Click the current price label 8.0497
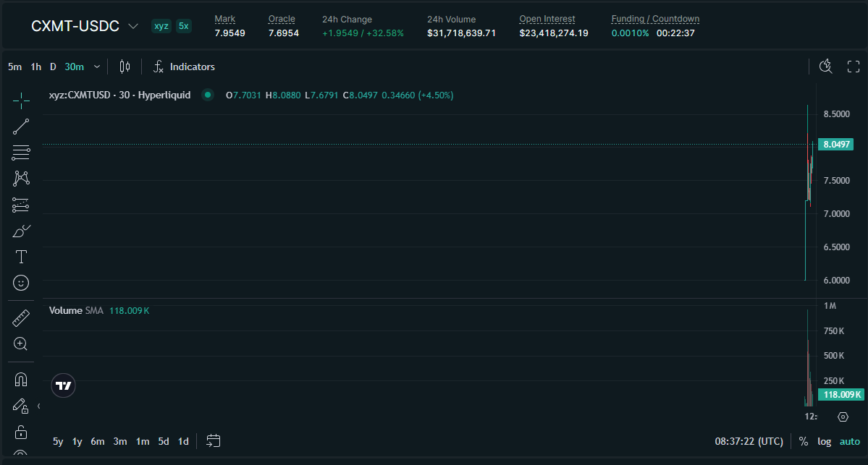 click(x=836, y=145)
